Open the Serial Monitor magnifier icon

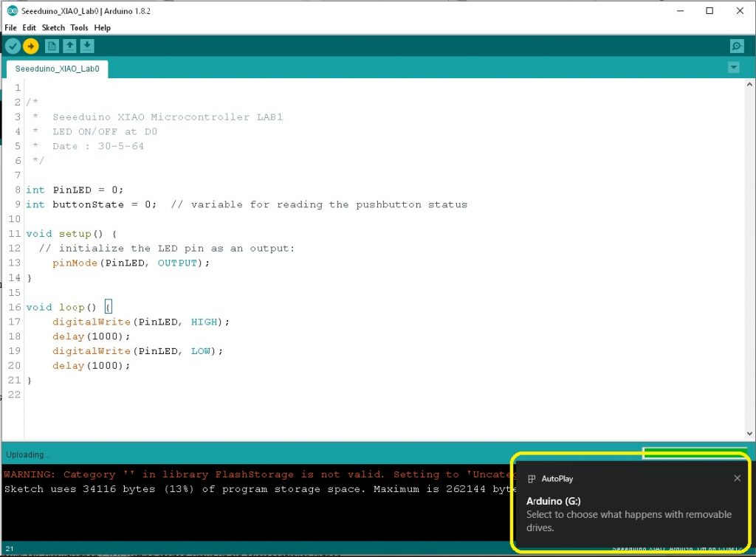(x=737, y=46)
